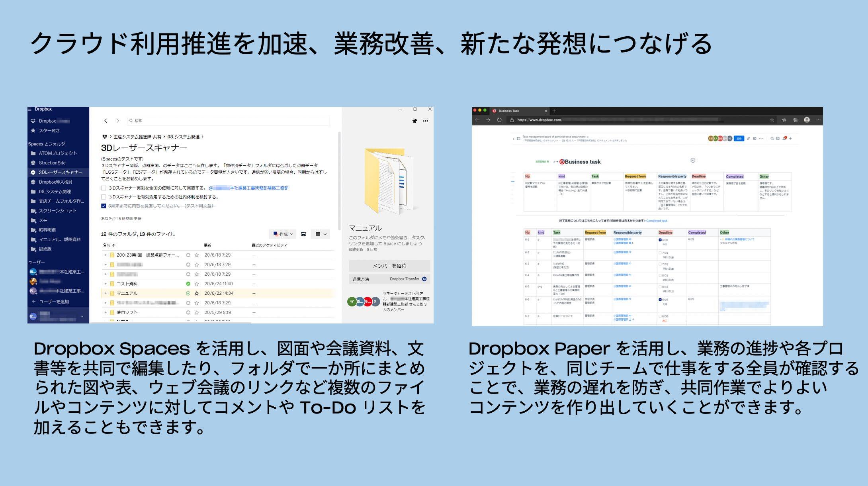Open 生産システム推進課-共有 breadcrumb link

137,137
